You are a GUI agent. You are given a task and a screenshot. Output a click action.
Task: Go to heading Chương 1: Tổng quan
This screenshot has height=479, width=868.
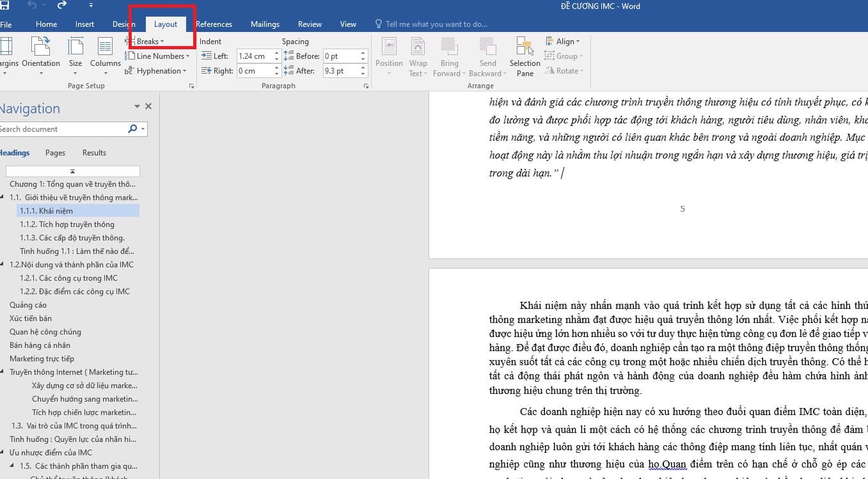pos(72,184)
